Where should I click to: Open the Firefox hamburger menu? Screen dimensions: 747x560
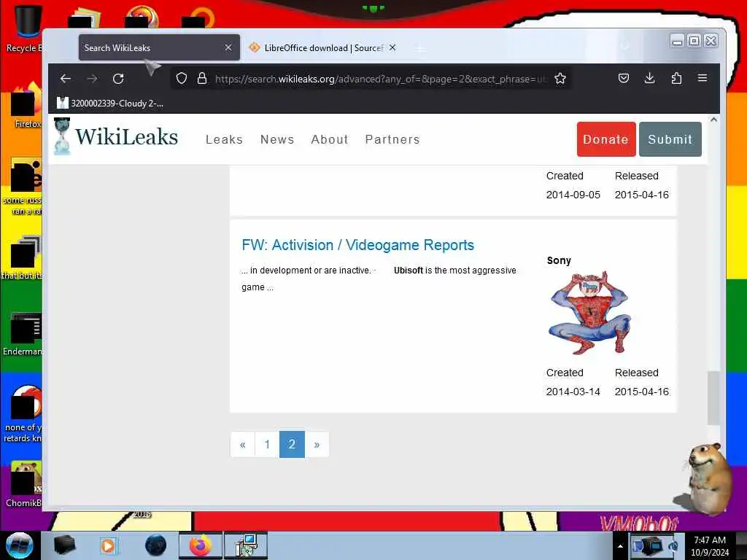703,77
